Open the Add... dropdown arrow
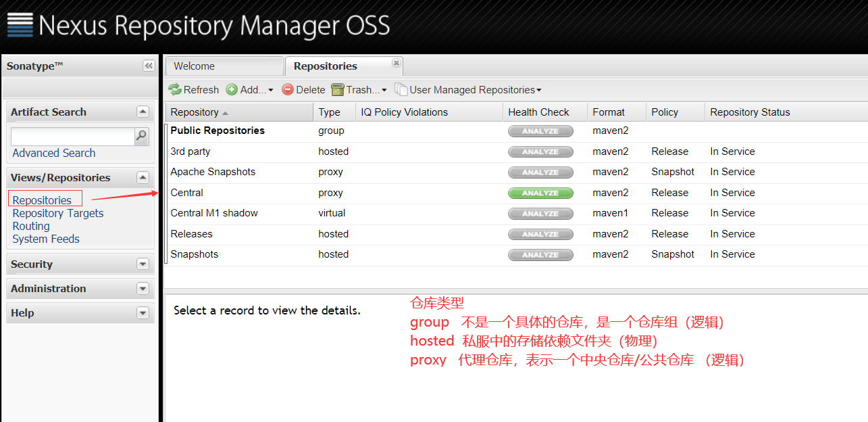 click(271, 90)
